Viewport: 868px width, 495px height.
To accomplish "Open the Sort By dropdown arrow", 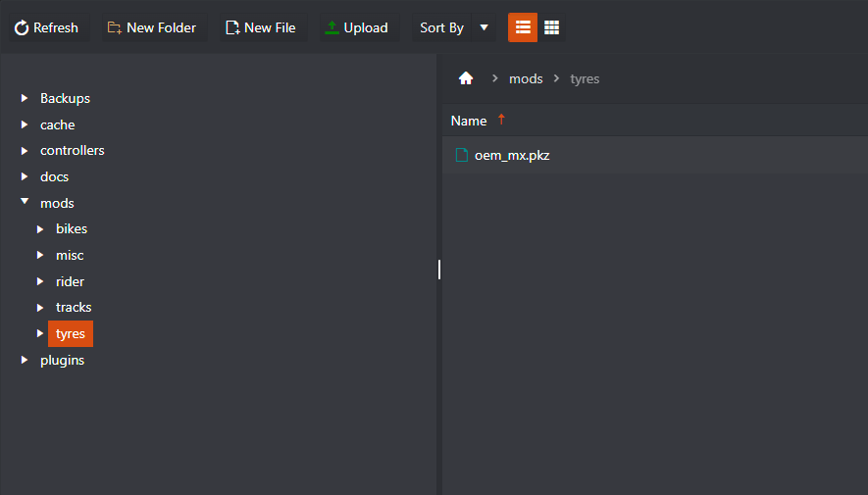I will (484, 27).
